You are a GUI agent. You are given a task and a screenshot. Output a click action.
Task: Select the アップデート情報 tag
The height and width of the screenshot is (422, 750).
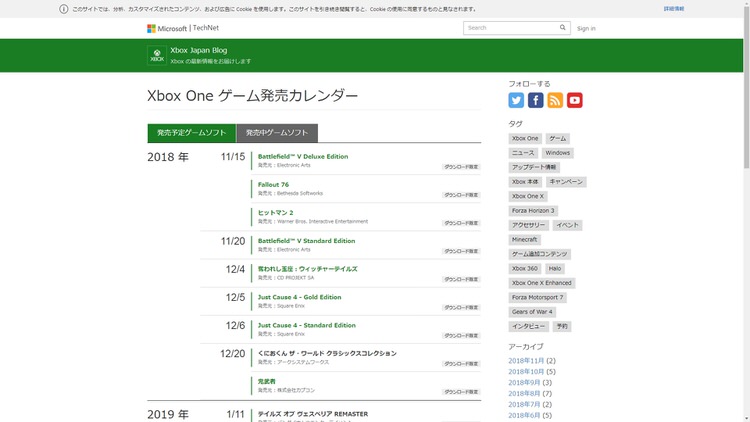pyautogui.click(x=534, y=167)
